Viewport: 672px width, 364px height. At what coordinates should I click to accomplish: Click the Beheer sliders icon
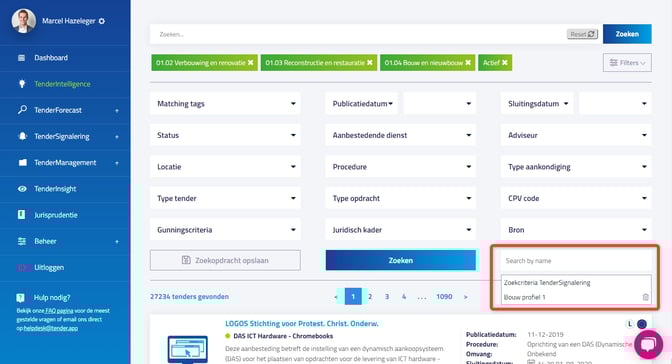[x=22, y=241]
